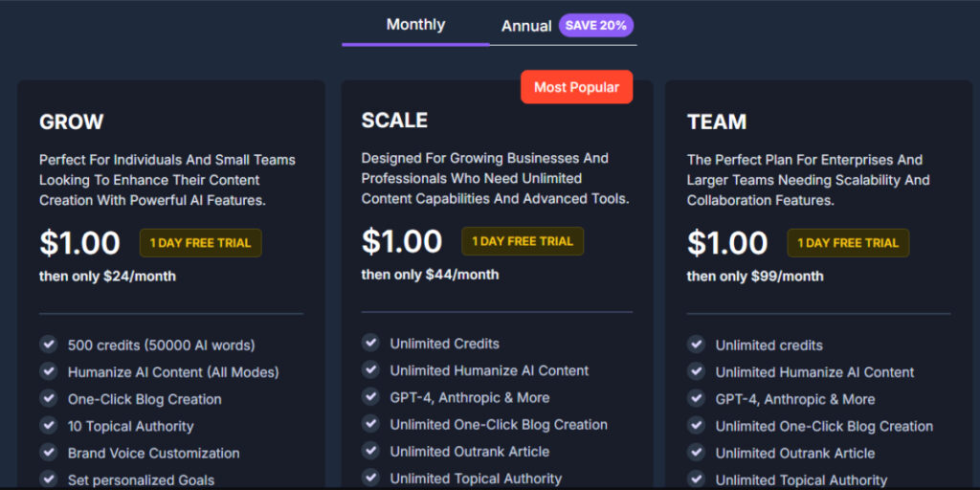
Task: Click TEAM plan 1 Day Free Trial
Action: coord(848,243)
